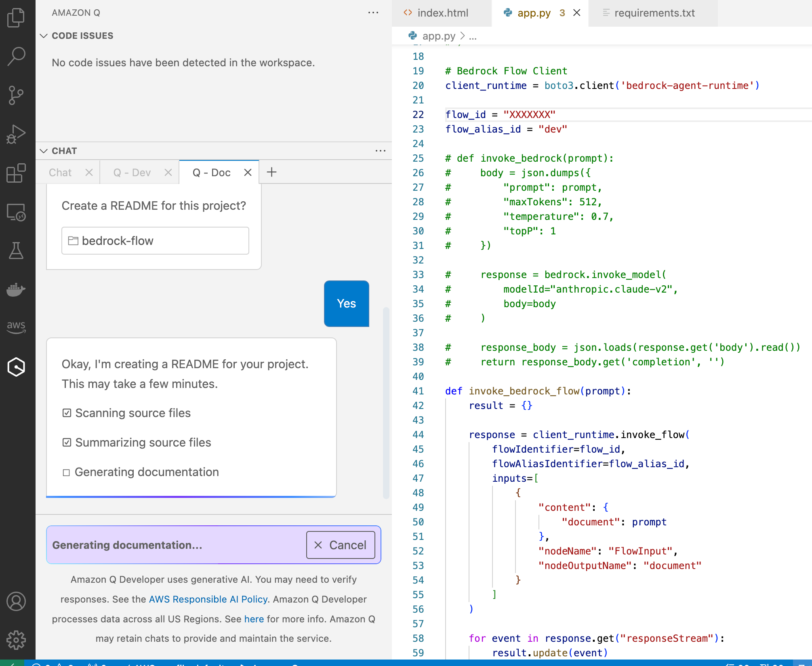812x666 pixels.
Task: Expand the breadcrumb chevron after app.py
Action: coord(463,36)
